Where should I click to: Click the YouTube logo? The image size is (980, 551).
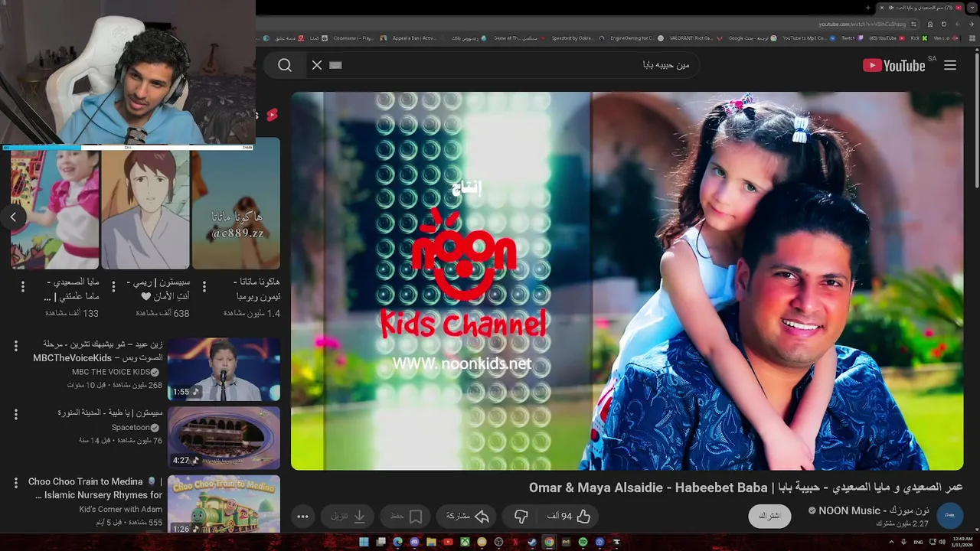click(893, 65)
